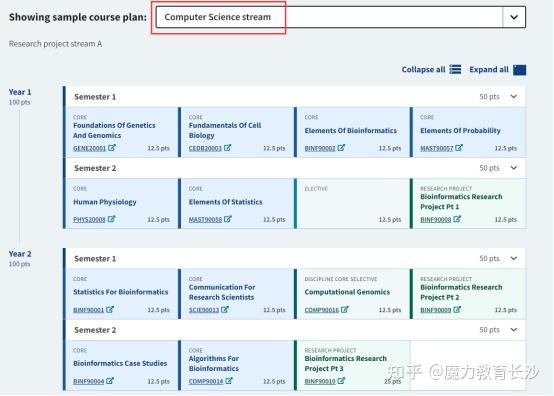
Task: Click the Year 2 timeline label
Action: pos(20,254)
